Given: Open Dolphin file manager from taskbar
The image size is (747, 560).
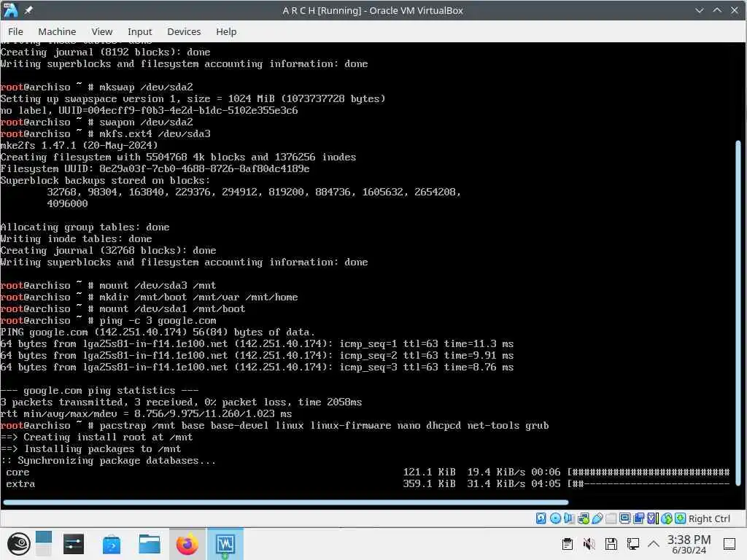Looking at the screenshot, I should pos(149,544).
